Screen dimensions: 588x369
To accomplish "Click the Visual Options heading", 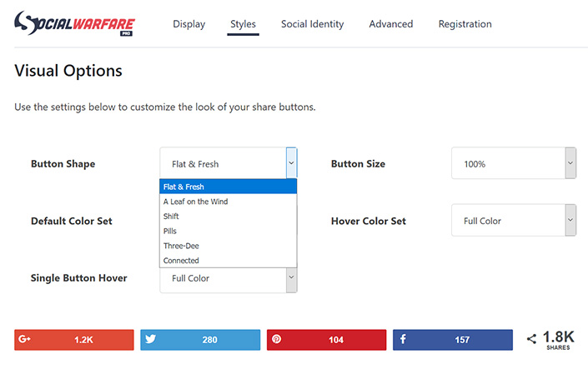I will click(x=68, y=71).
